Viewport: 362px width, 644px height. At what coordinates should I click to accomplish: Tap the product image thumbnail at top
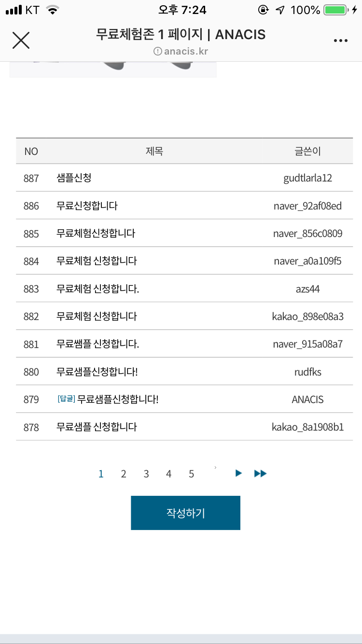[x=113, y=70]
